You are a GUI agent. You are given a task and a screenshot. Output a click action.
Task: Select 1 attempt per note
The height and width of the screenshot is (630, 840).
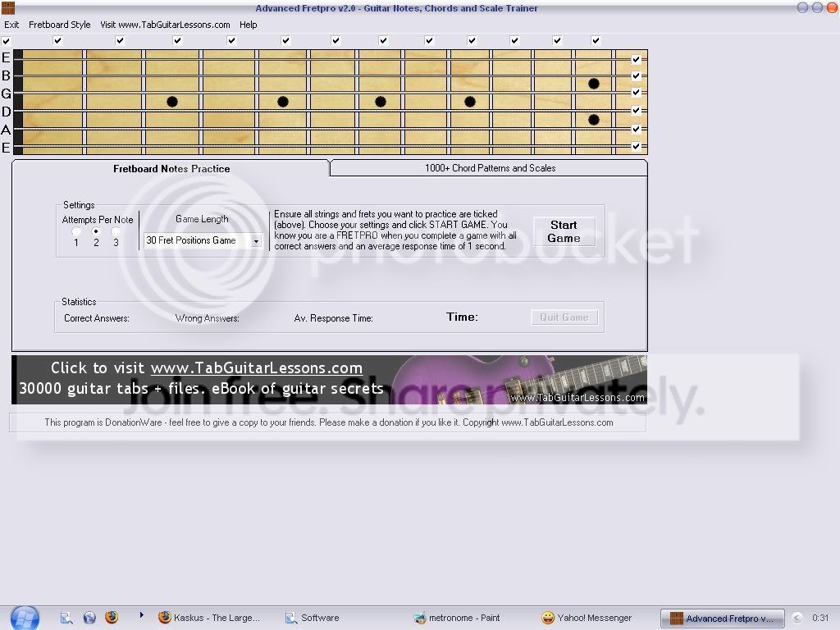pyautogui.click(x=76, y=232)
